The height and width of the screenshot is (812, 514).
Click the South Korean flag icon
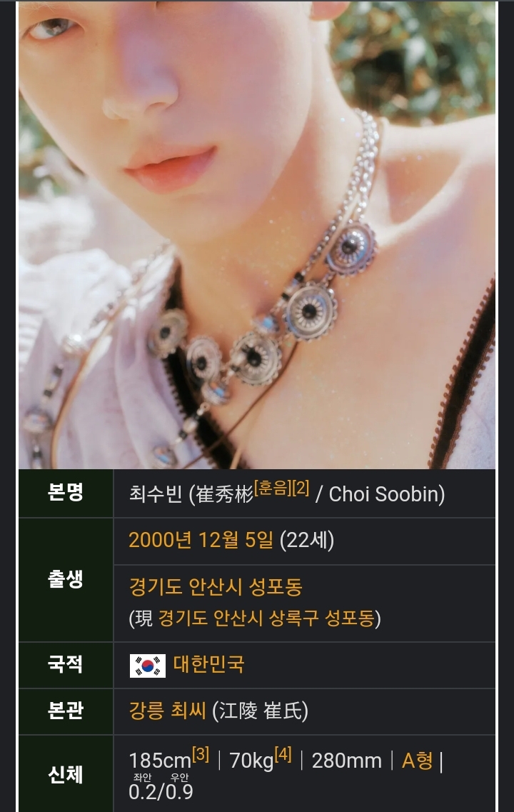[148, 666]
